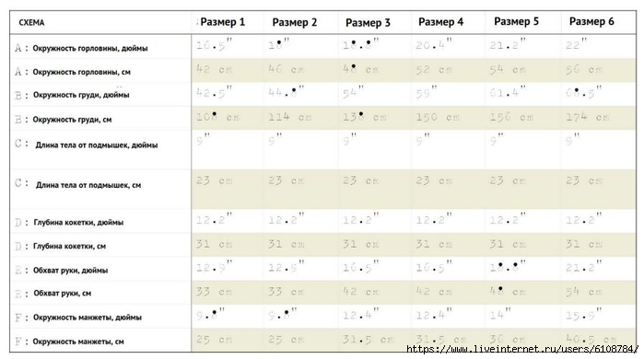Select the Размер 1 column header

223,22
